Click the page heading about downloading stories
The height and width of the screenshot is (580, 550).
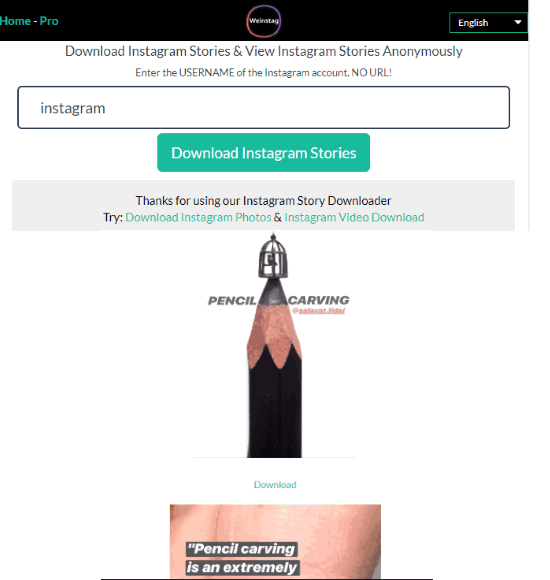[263, 51]
